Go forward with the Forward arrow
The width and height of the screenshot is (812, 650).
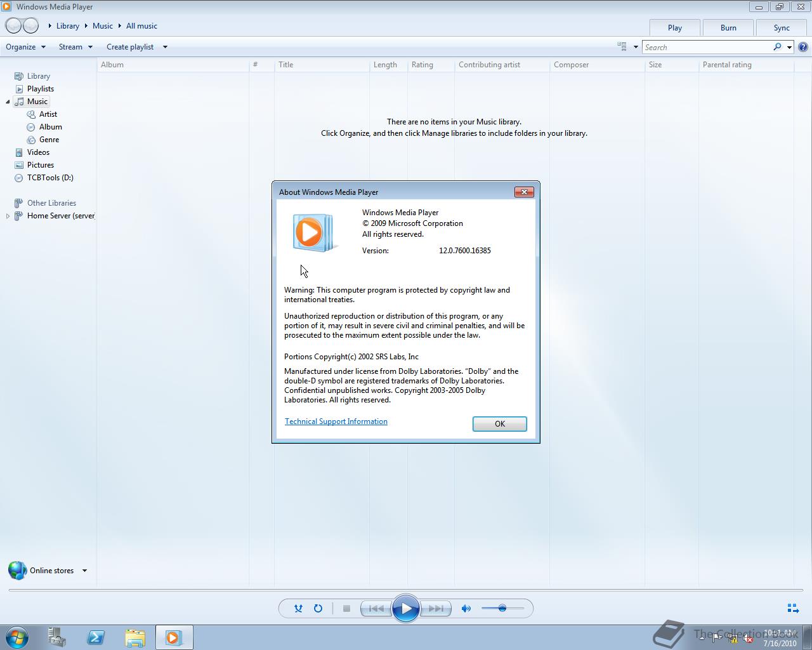tap(30, 26)
